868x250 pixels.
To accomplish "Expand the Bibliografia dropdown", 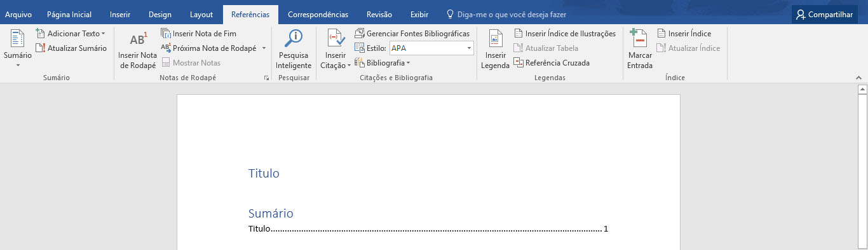I will (383, 62).
